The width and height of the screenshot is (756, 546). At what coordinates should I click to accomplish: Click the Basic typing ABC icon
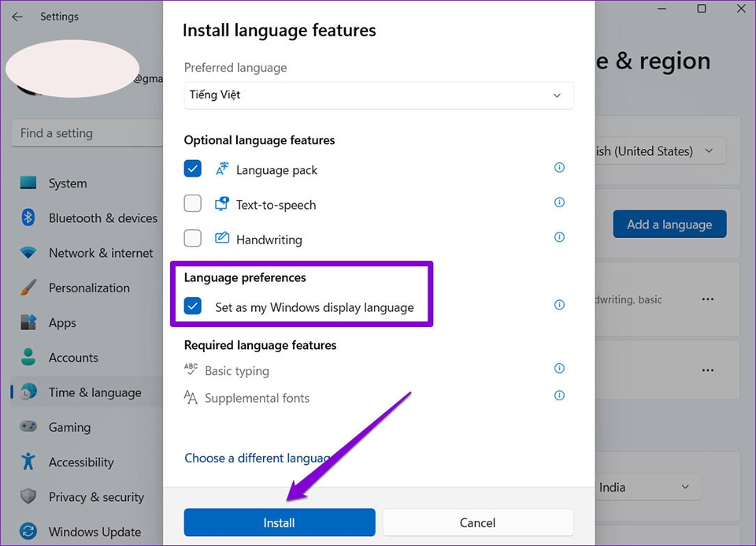(x=191, y=370)
